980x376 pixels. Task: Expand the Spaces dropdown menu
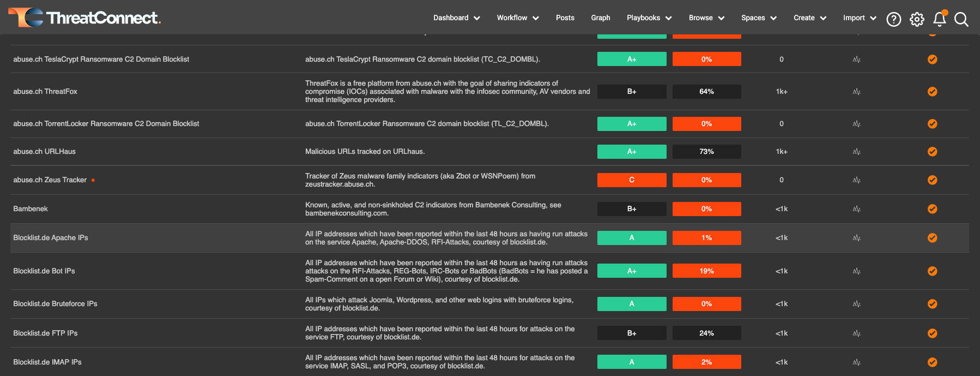pyautogui.click(x=759, y=18)
